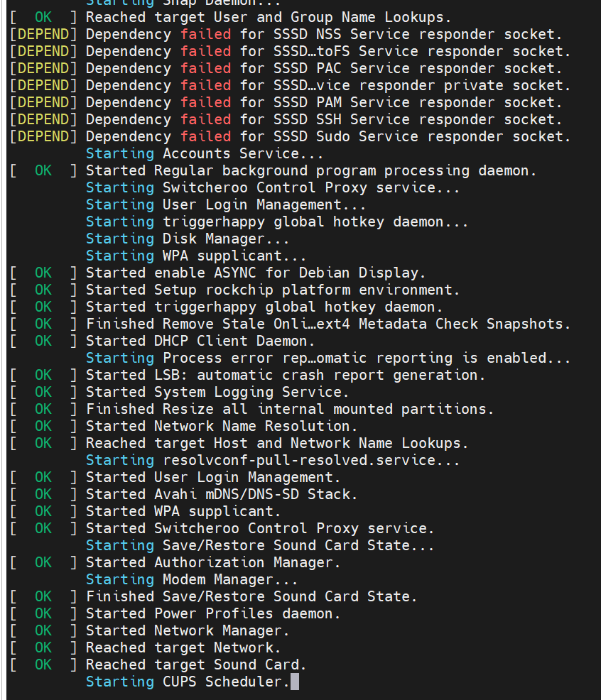Click the terminal cursor after CUPS Scheduler

(x=295, y=682)
